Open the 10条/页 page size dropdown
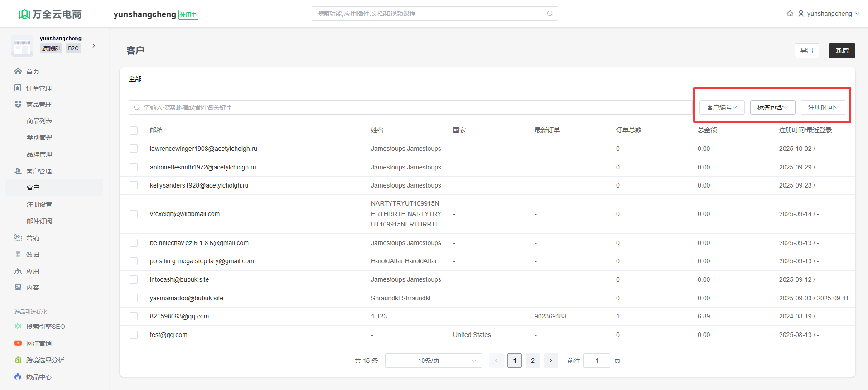The width and height of the screenshot is (868, 390). pyautogui.click(x=433, y=361)
